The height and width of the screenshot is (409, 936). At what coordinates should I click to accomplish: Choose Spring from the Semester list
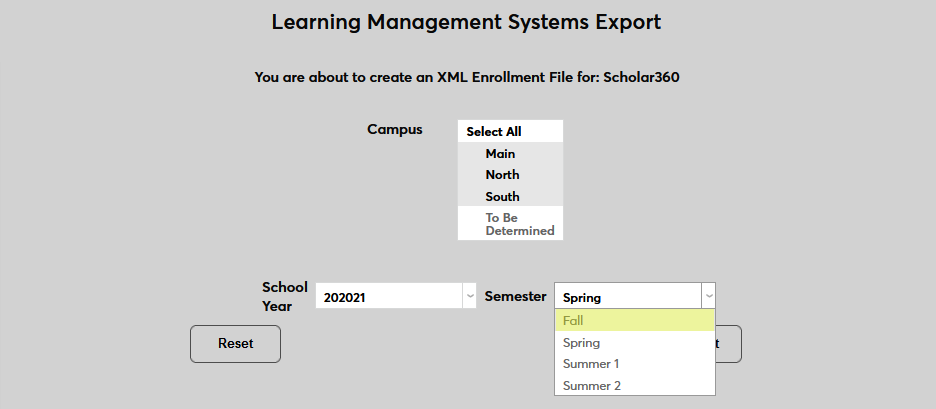point(634,343)
